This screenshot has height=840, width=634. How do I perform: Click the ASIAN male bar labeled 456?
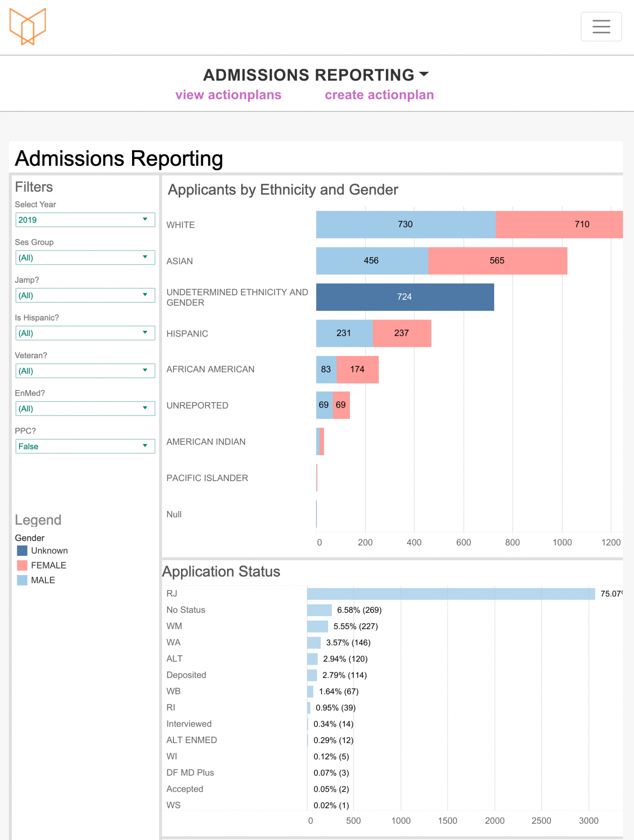[372, 261]
